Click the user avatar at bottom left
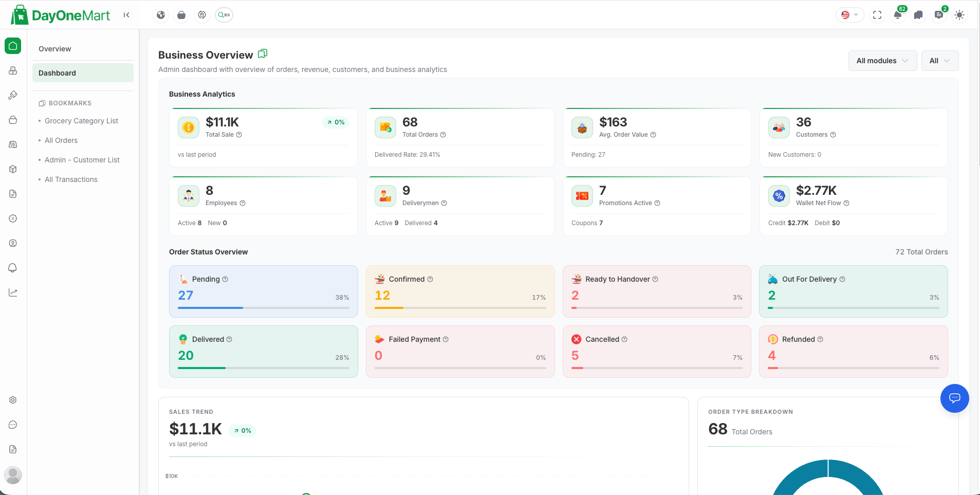Image resolution: width=980 pixels, height=495 pixels. coord(13,474)
